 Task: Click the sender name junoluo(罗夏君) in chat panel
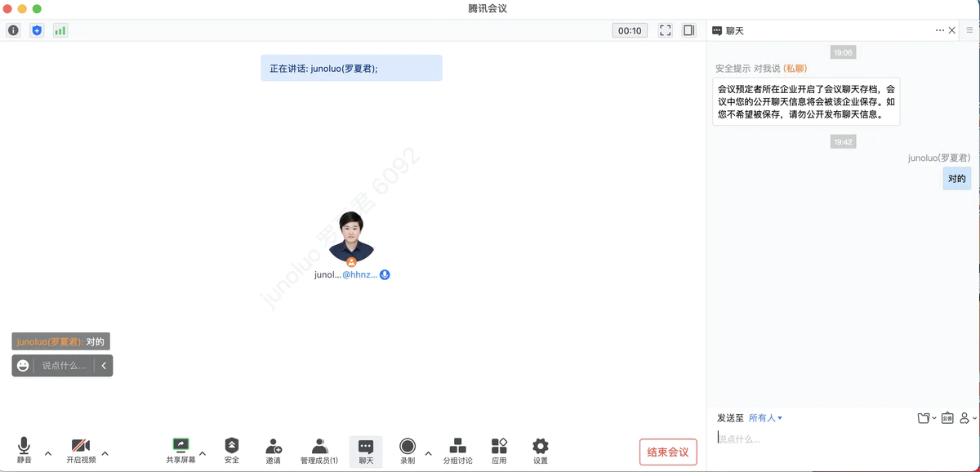point(939,158)
